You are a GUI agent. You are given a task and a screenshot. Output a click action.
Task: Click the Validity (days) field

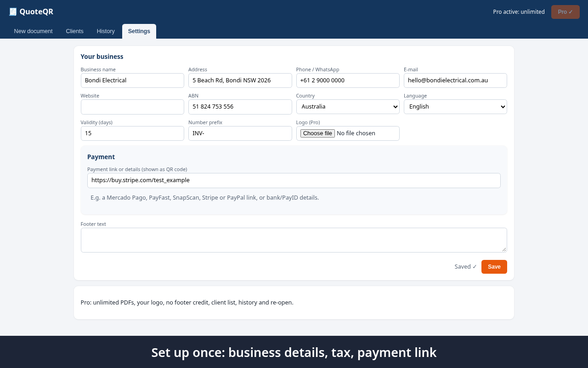132,133
